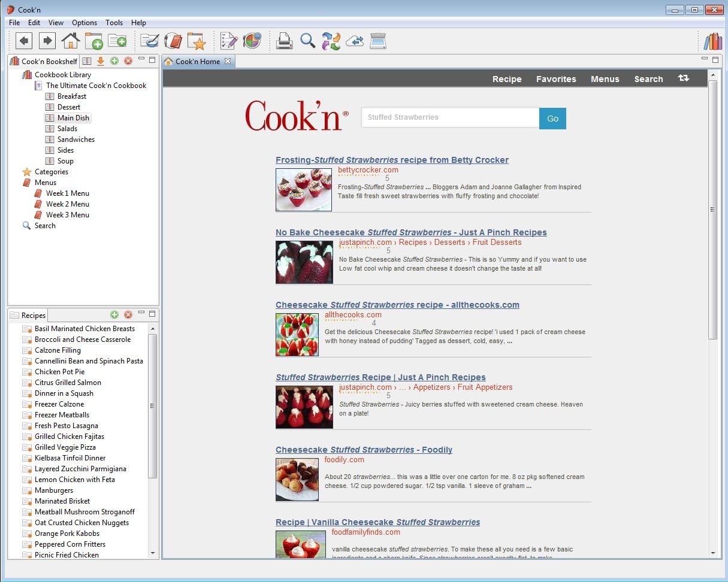Open search with magnifying glass toolbar icon
The width and height of the screenshot is (728, 582).
tap(307, 41)
